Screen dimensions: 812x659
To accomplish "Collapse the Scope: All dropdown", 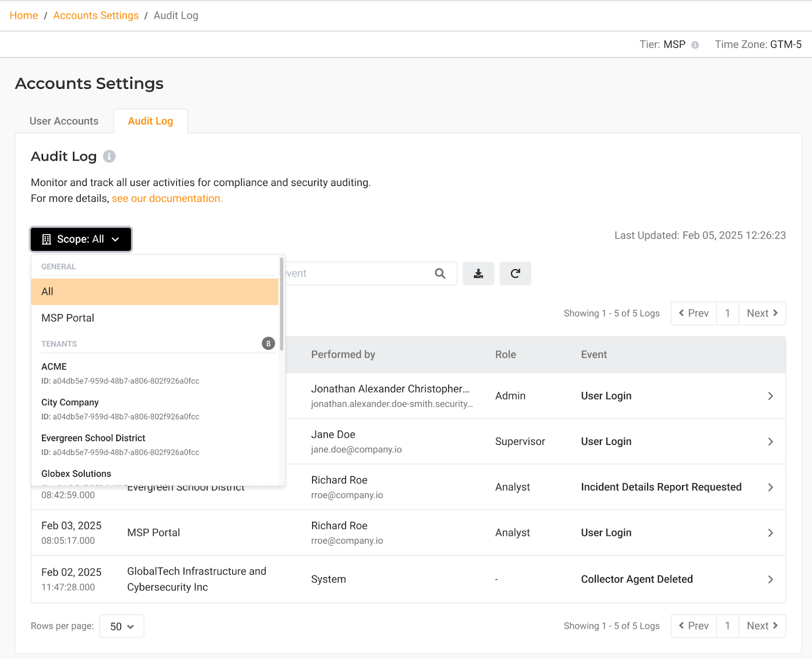I will (x=81, y=239).
